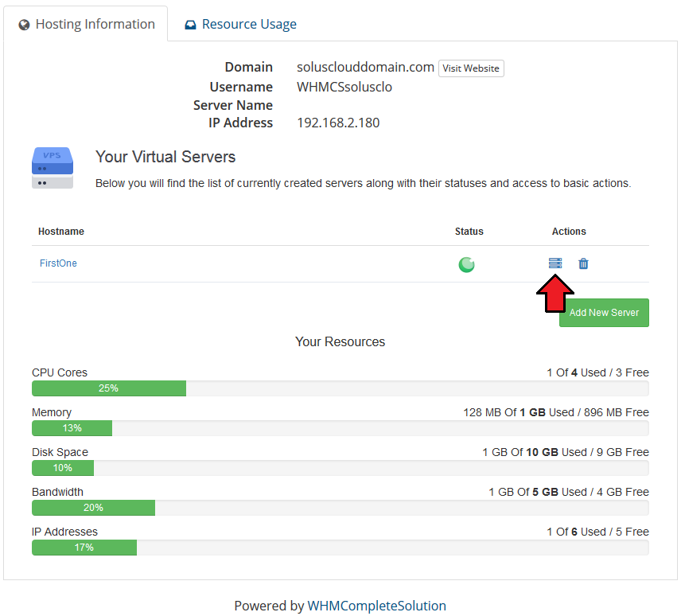
Task: Follow the WHMCompleteSolution link
Action: (x=376, y=606)
